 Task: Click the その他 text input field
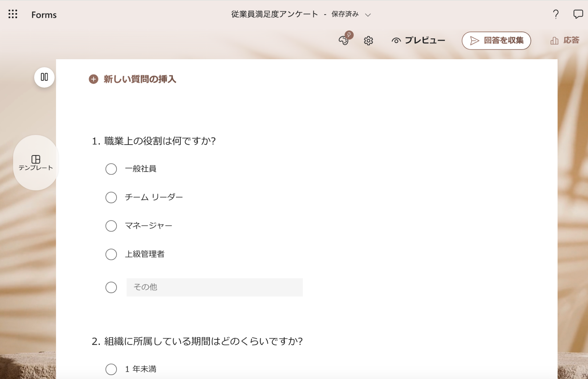coord(214,287)
